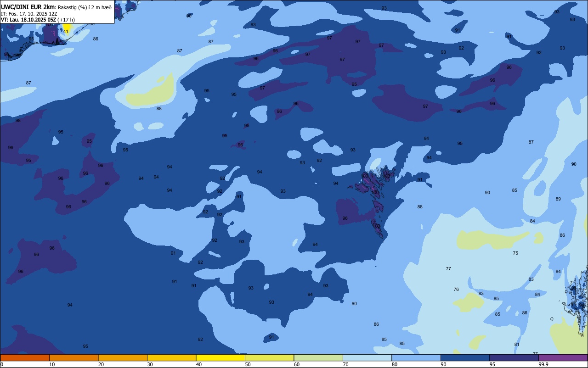Viewport: 588px width, 368px height.
Task: Click the legend tick label 99.9
Action: point(544,364)
